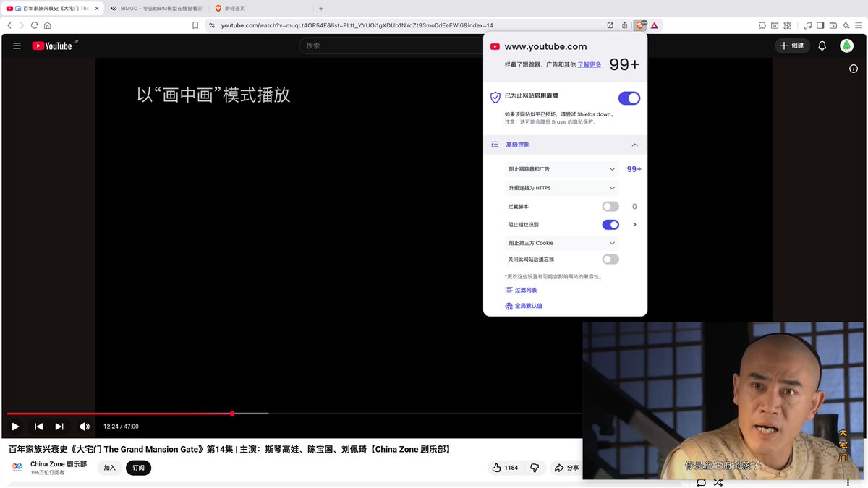This screenshot has height=488, width=868.
Task: Open block trackers and ads dropdown
Action: click(562, 169)
